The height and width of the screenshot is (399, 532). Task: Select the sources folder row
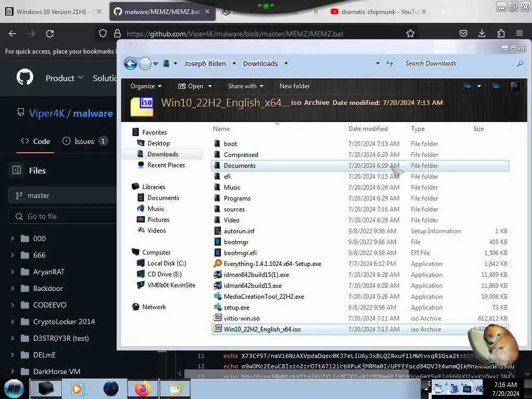click(360, 209)
